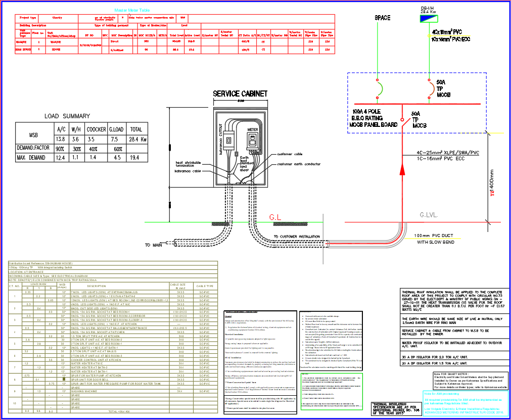
Task: Click the 'kahramaa cable' annotation
Action: [x=188, y=171]
